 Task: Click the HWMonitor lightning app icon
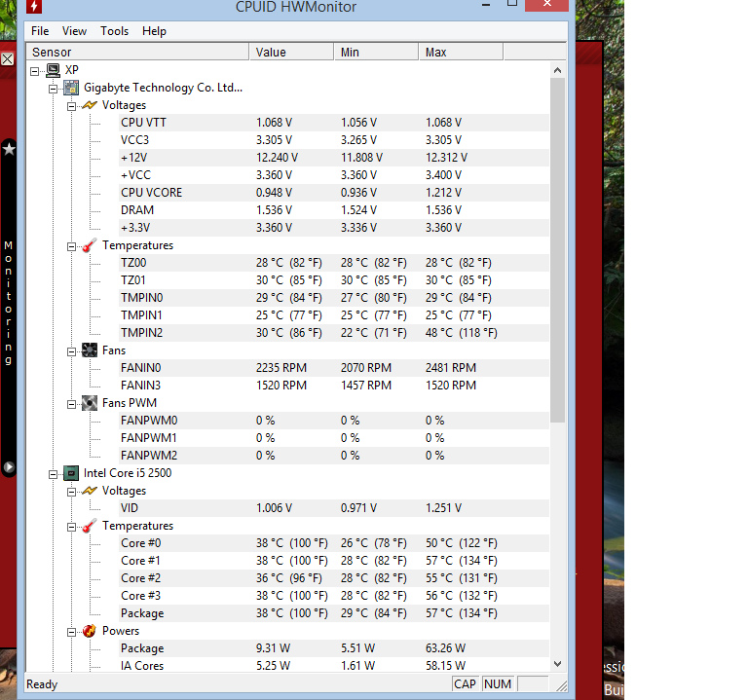[34, 6]
